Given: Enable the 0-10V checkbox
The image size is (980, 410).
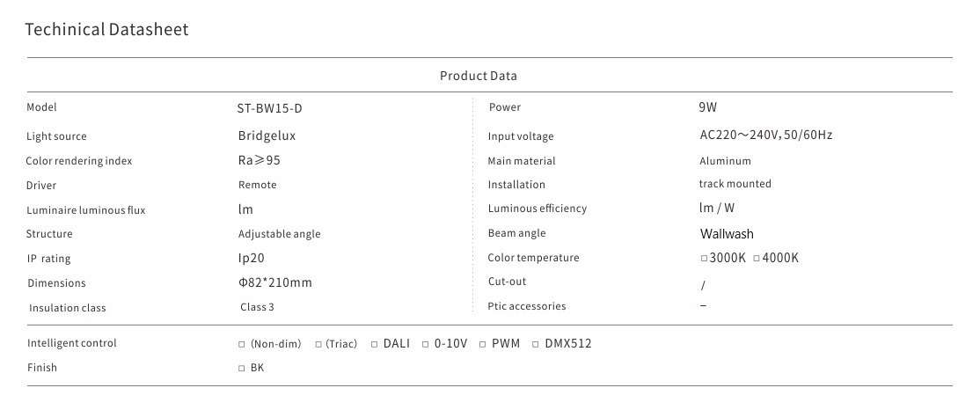Looking at the screenshot, I should (426, 344).
